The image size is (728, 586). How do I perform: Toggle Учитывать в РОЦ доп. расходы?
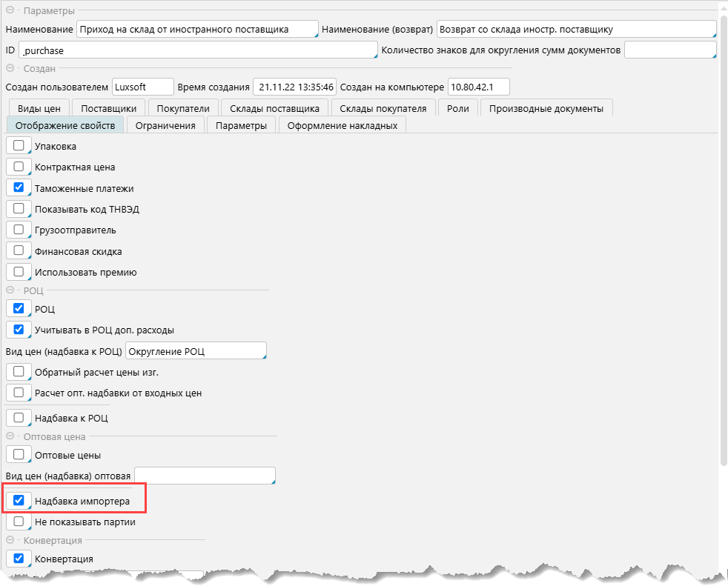tap(19, 329)
